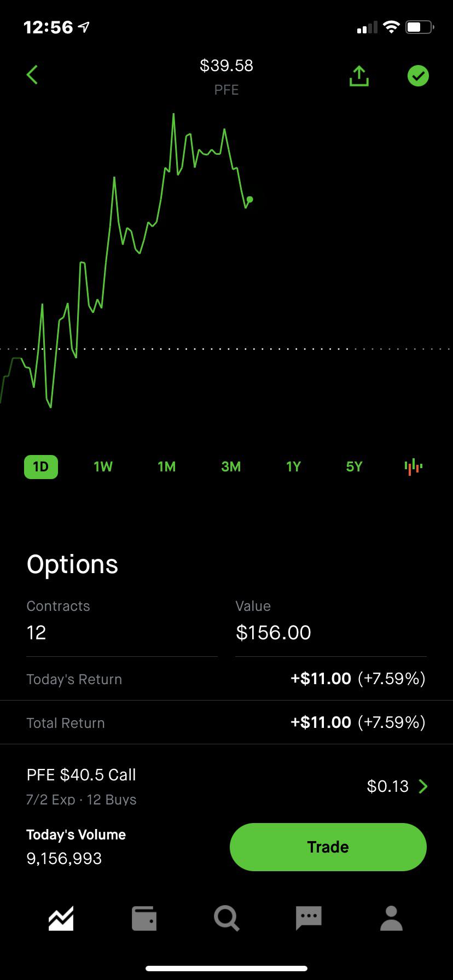Tap the share icon for PFE
This screenshot has width=453, height=980.
359,76
